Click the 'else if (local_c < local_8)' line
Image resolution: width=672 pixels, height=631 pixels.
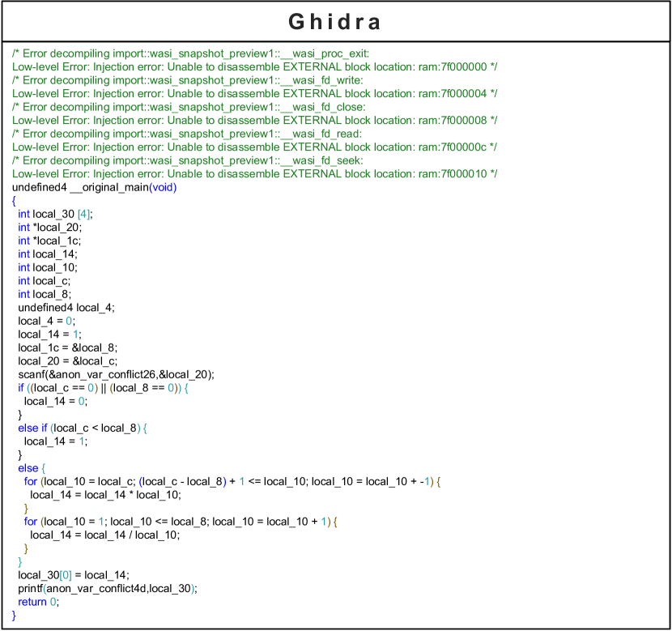83,428
